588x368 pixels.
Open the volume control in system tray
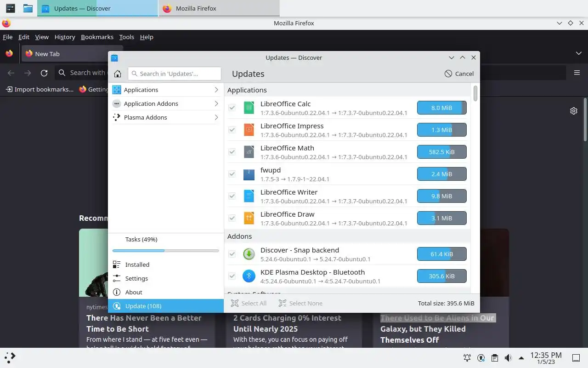coord(508,358)
